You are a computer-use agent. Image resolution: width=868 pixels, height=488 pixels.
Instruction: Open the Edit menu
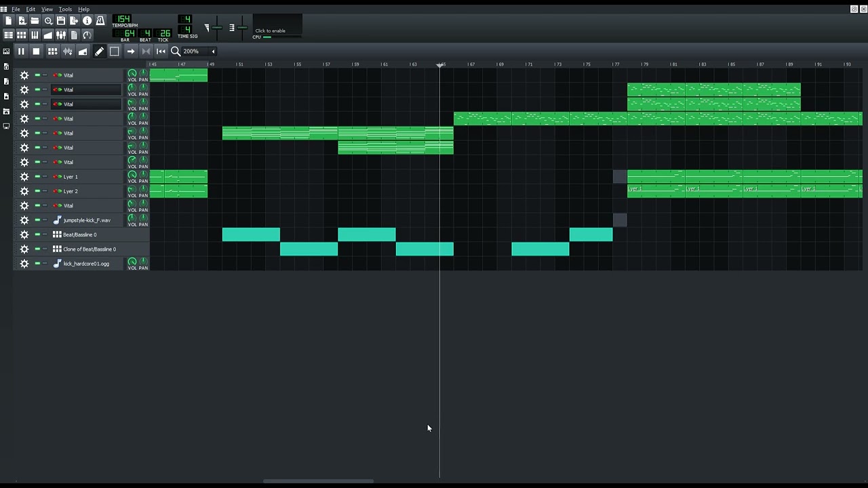click(x=31, y=9)
